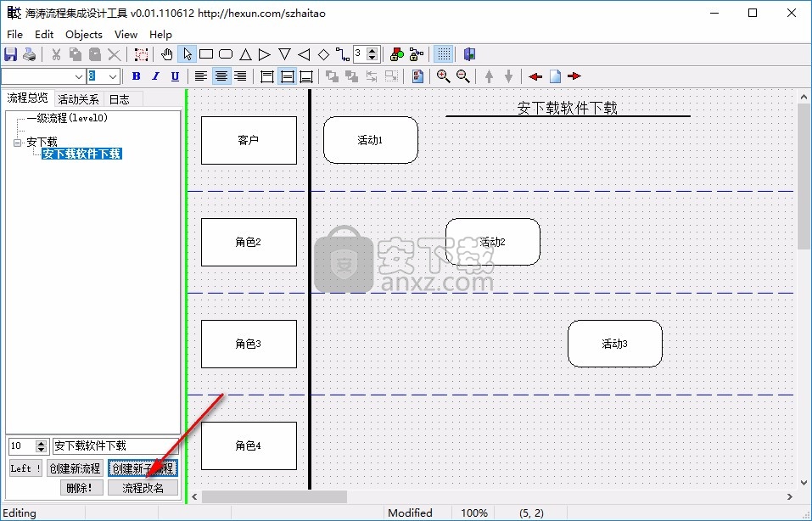Viewport: 812px width, 521px height.
Task: Select the downward triangle shape tool
Action: [x=284, y=54]
